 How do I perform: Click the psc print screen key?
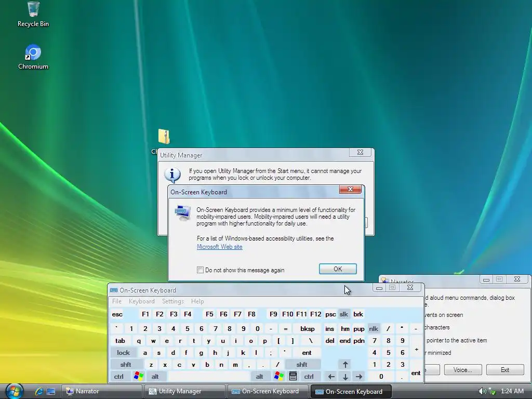pyautogui.click(x=330, y=314)
